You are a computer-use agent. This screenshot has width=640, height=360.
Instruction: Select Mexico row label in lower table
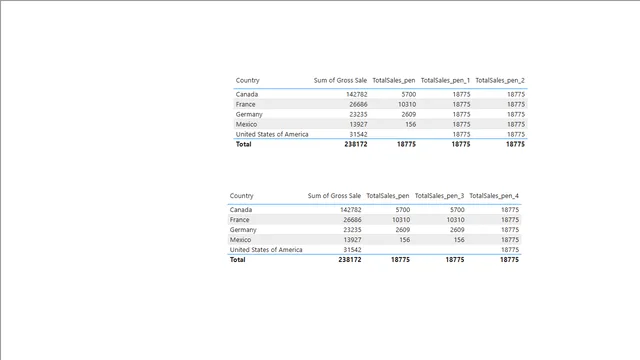(x=240, y=240)
